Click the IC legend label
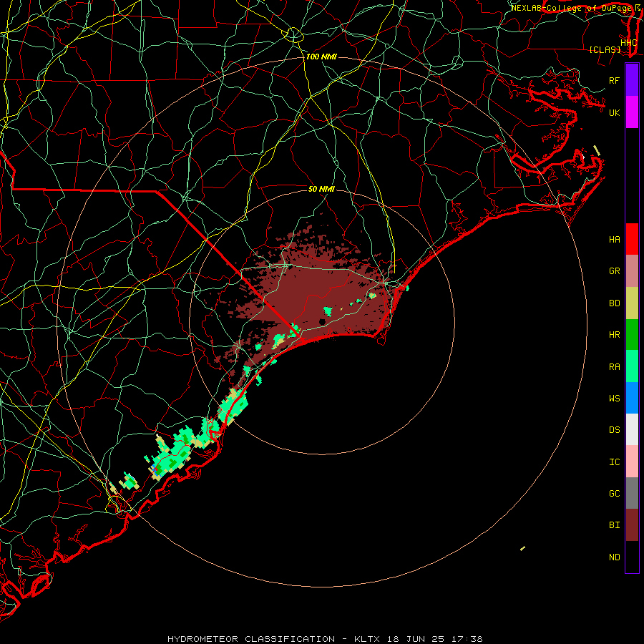The image size is (644, 644). click(614, 462)
